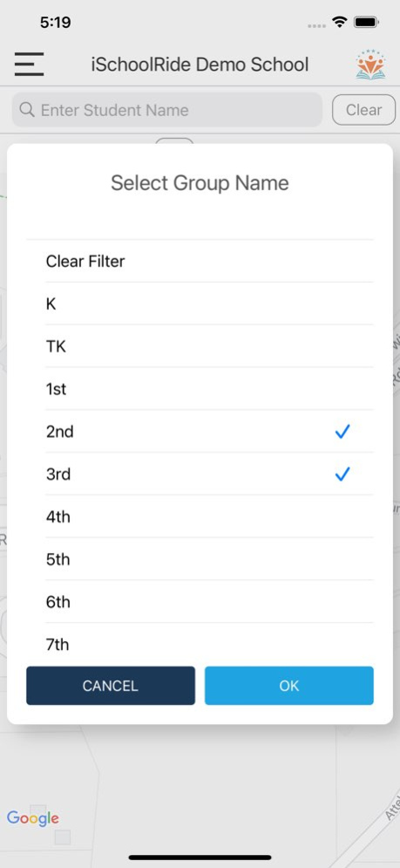Confirm selection with OK button

288,686
